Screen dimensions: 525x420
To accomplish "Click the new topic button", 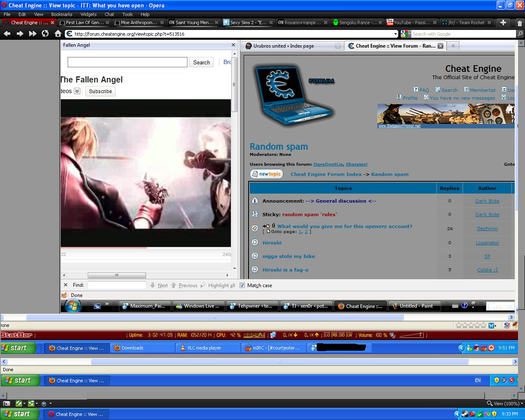I will pyautogui.click(x=267, y=174).
